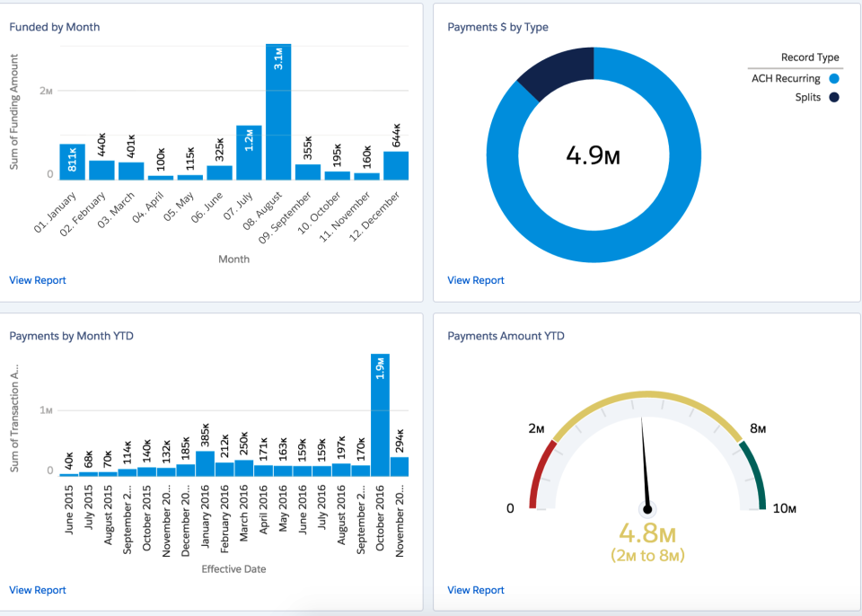
Task: Open View Report under Payments S by Type
Action: (475, 280)
